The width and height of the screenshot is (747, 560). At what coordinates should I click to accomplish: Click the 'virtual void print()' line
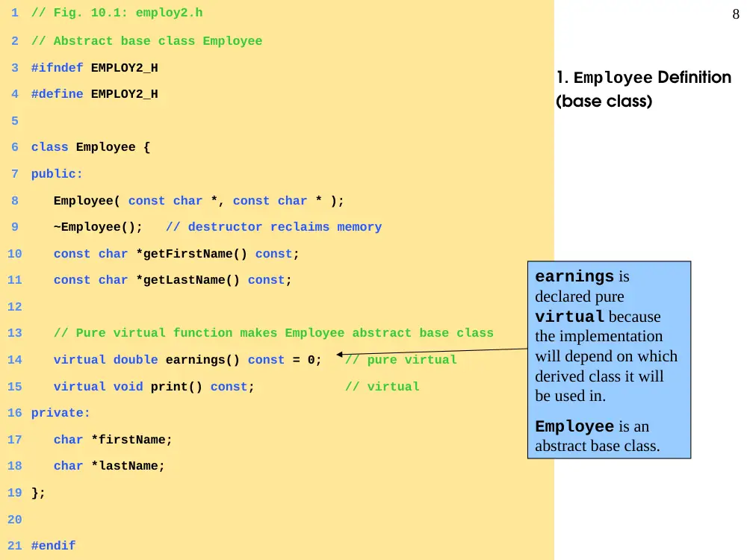154,387
